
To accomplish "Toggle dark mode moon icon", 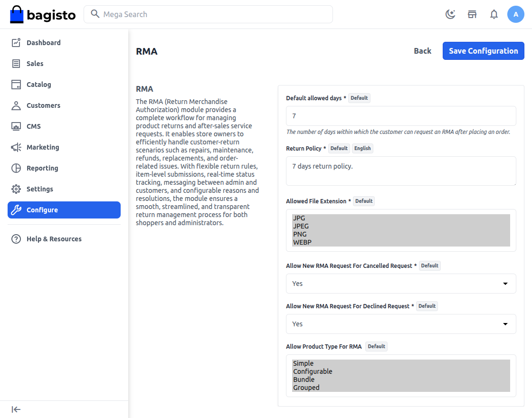I will coord(450,14).
